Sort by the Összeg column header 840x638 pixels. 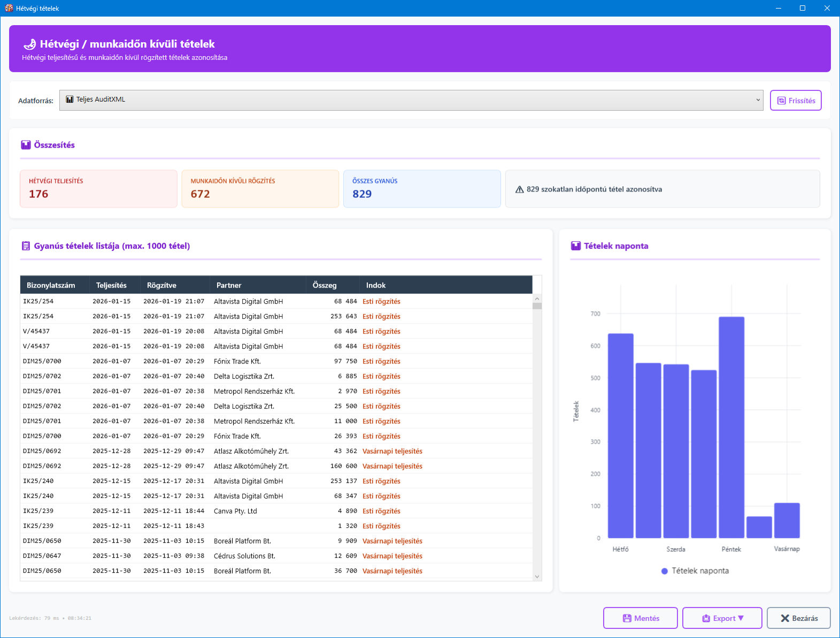[325, 285]
